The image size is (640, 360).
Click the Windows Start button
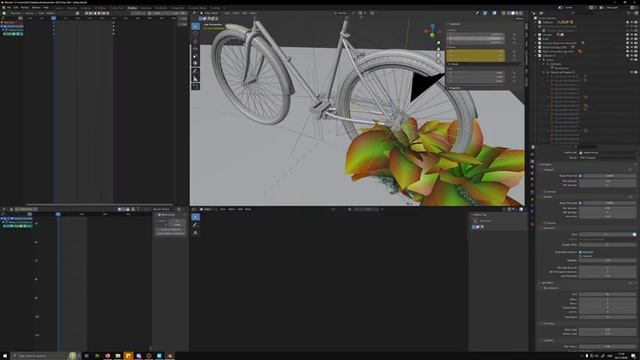coord(4,356)
